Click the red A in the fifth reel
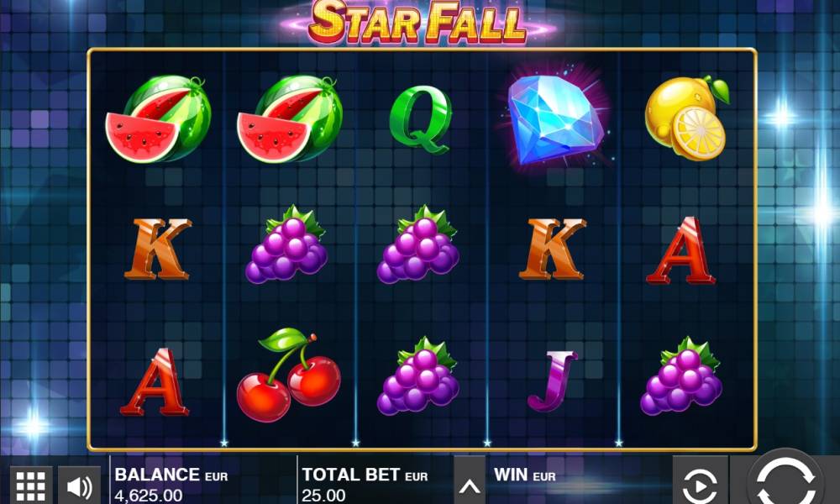The image size is (840, 504). point(680,250)
